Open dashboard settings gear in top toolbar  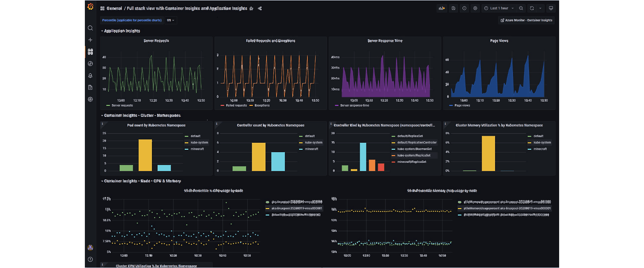pos(475,8)
